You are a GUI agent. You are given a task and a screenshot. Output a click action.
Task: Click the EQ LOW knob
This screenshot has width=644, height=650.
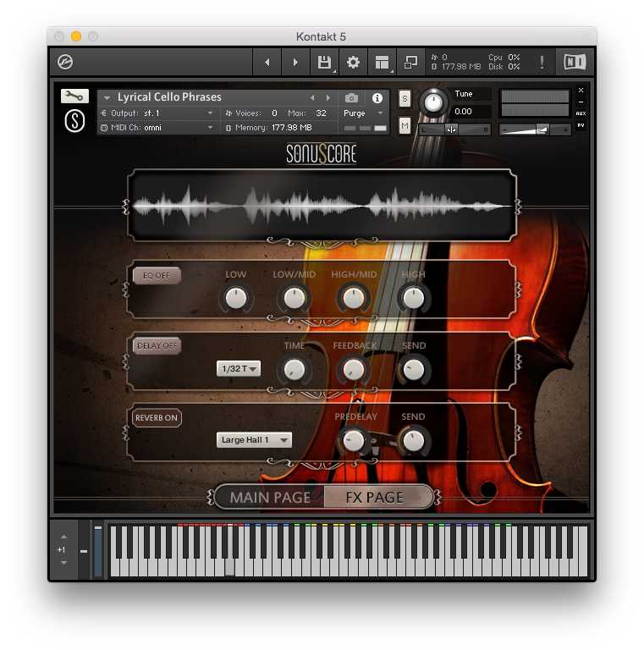236,298
